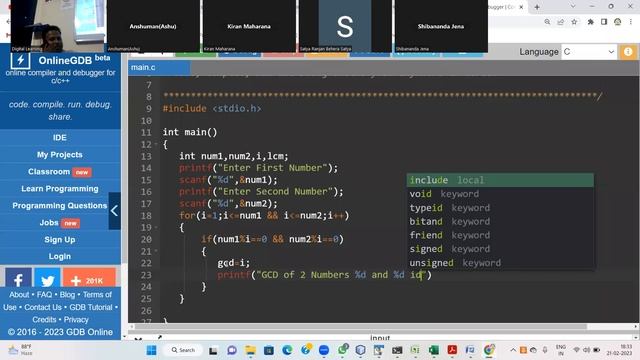This screenshot has height=360, width=640.
Task: Open the Chat app on taskbar
Action: coord(232,350)
